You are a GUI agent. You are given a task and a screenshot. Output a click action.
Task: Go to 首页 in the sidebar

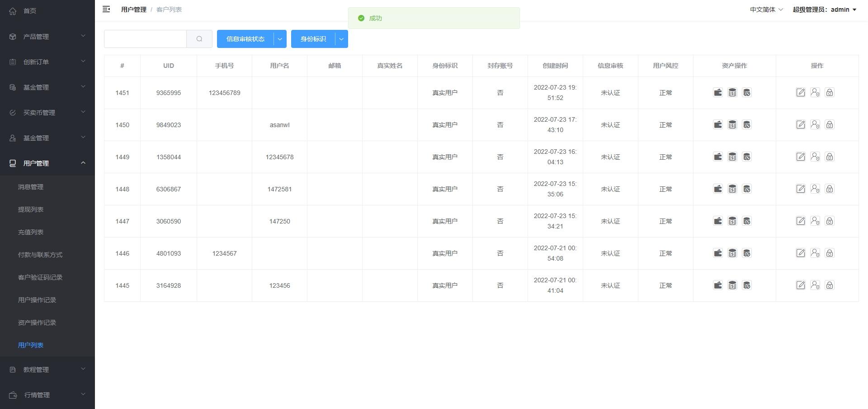[x=47, y=11]
